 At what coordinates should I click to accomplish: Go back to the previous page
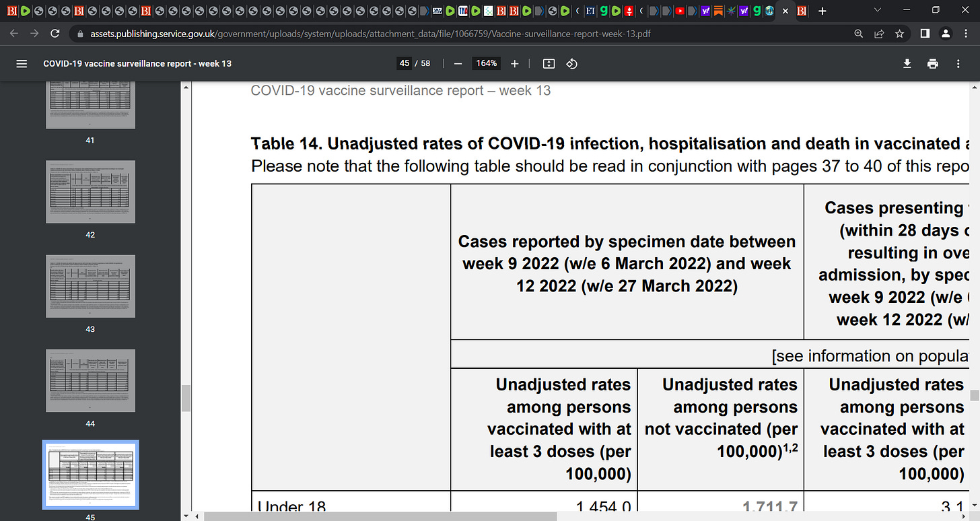point(15,34)
